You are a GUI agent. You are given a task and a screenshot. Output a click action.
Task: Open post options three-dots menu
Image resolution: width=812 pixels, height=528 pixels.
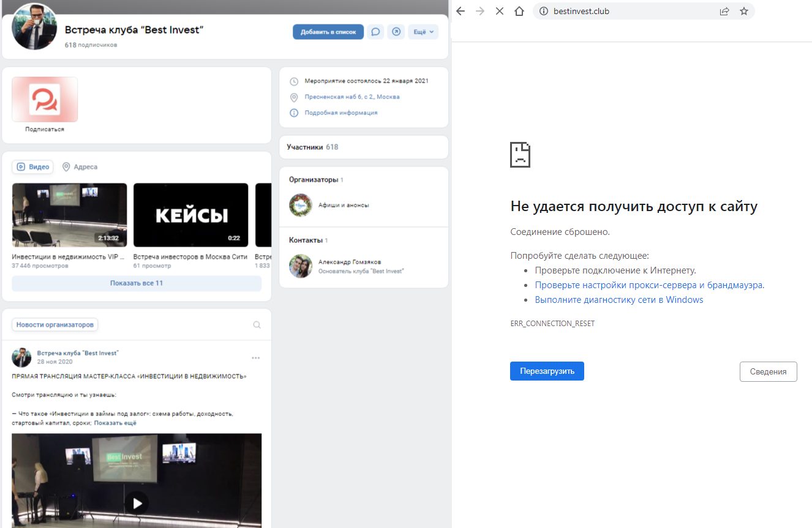point(256,358)
